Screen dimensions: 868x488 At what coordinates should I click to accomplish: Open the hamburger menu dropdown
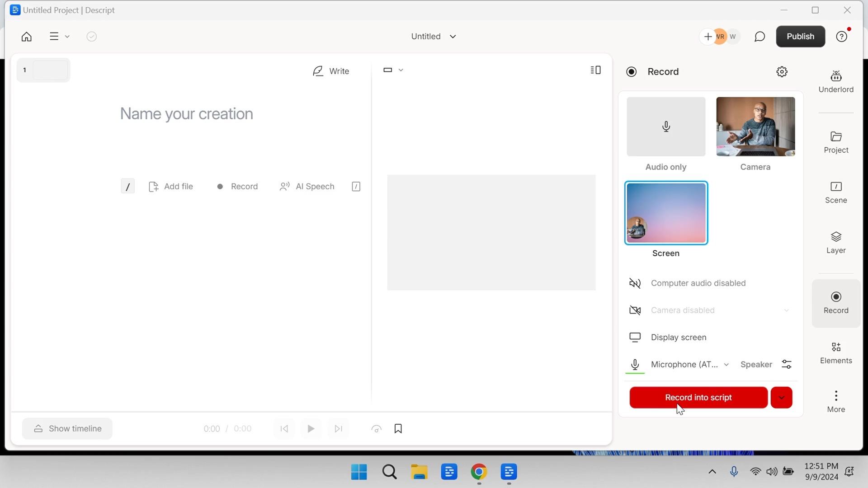tap(59, 37)
